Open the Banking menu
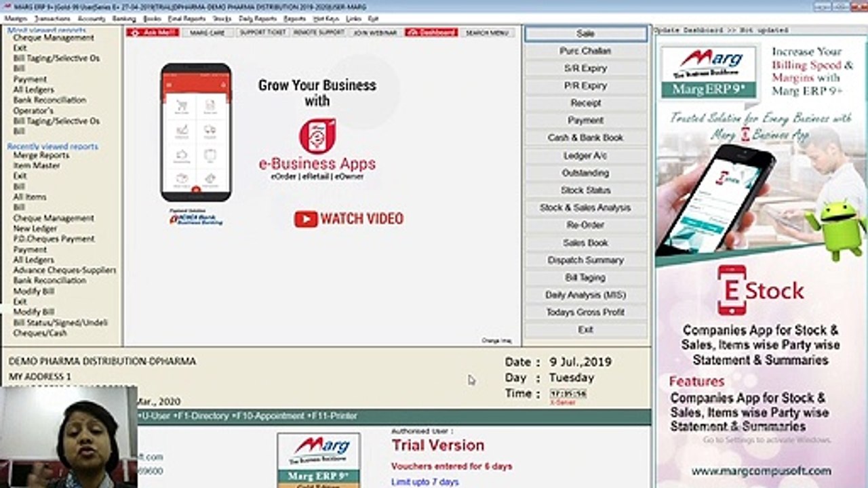The height and width of the screenshot is (488, 868). click(x=124, y=19)
